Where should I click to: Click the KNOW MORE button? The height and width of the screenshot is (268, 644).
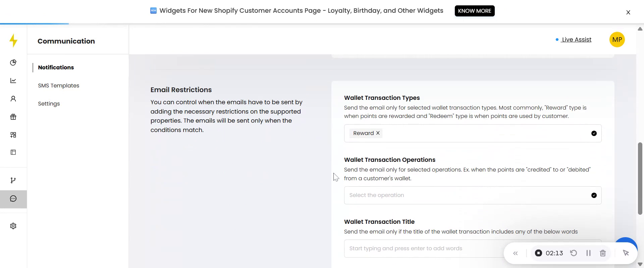[474, 11]
